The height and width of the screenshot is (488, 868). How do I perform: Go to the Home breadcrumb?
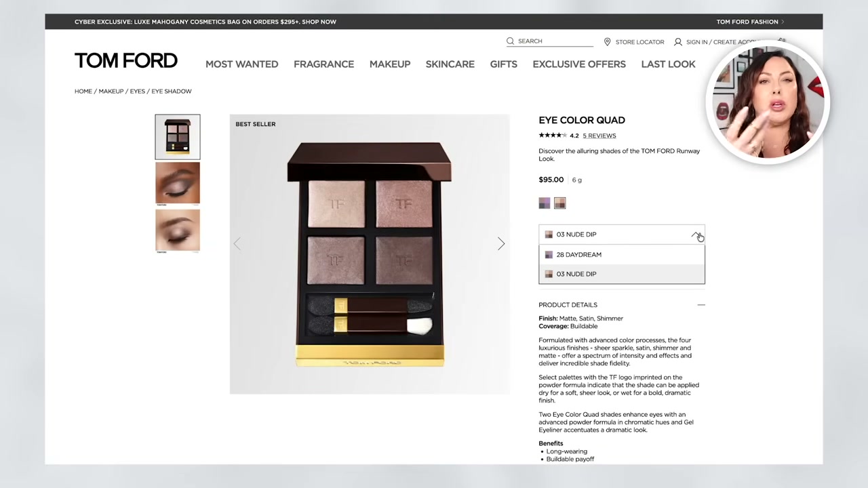[83, 91]
